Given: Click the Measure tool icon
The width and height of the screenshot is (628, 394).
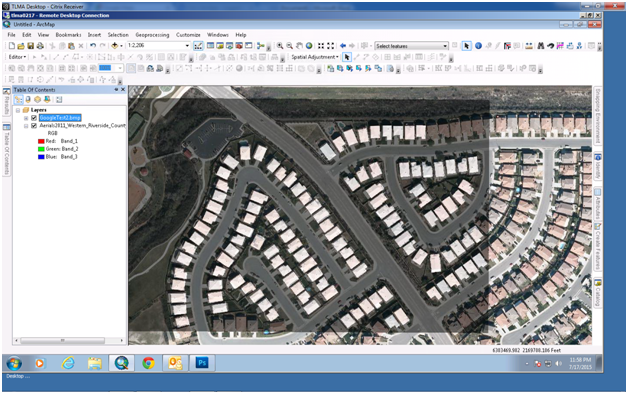Looking at the screenshot, I should 529,46.
